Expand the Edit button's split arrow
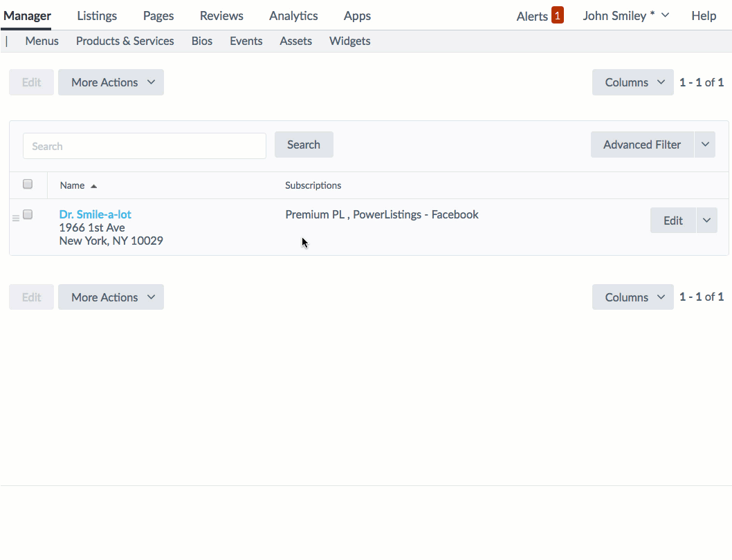Image resolution: width=732 pixels, height=560 pixels. [x=706, y=220]
